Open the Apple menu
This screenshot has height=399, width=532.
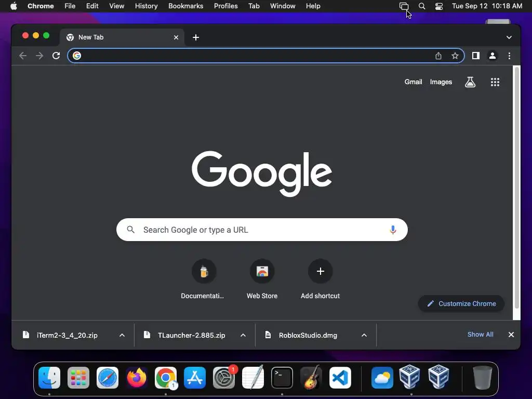pos(14,6)
